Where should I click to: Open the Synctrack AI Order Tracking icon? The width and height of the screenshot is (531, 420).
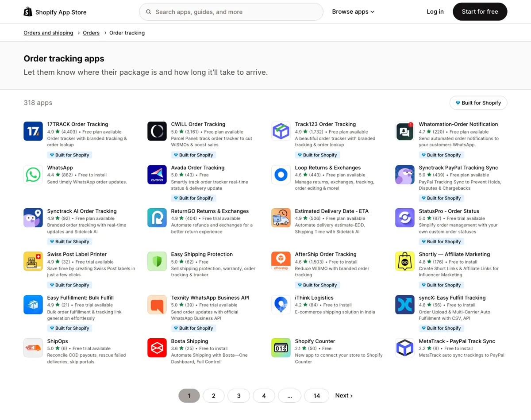(x=33, y=218)
